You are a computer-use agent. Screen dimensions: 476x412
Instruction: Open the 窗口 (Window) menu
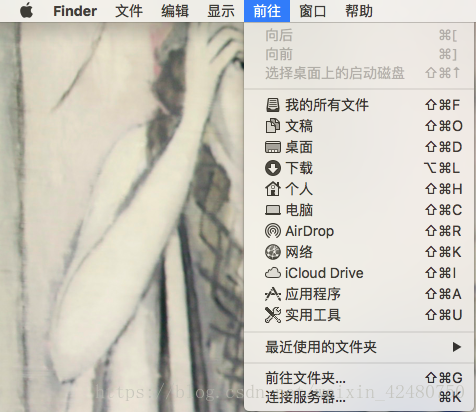pos(313,11)
